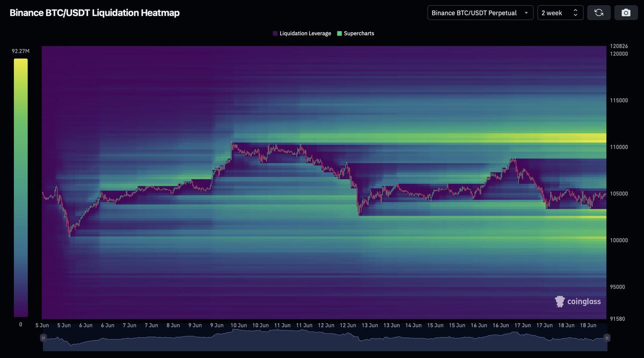
Task: Click the right handle of the timeline minimap
Action: tap(608, 338)
